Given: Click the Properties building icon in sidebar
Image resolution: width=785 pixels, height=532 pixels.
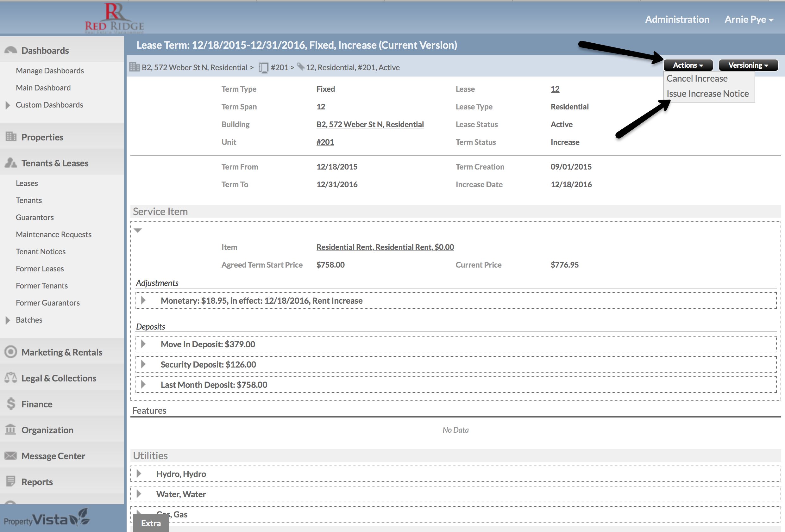Looking at the screenshot, I should coord(11,137).
